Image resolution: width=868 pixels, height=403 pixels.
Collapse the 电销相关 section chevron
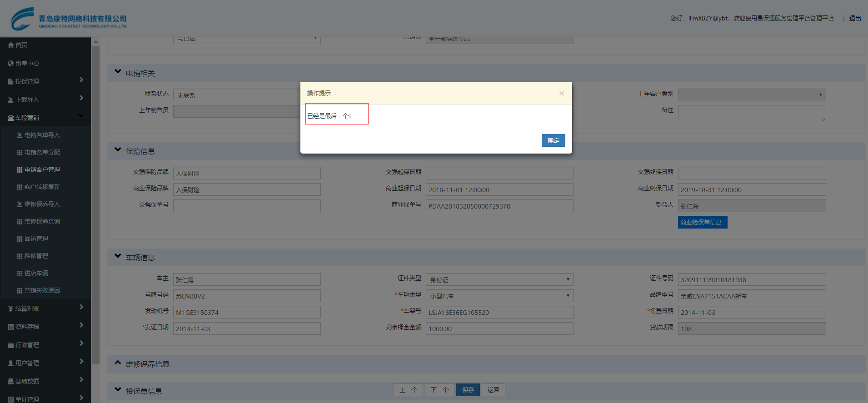[118, 72]
